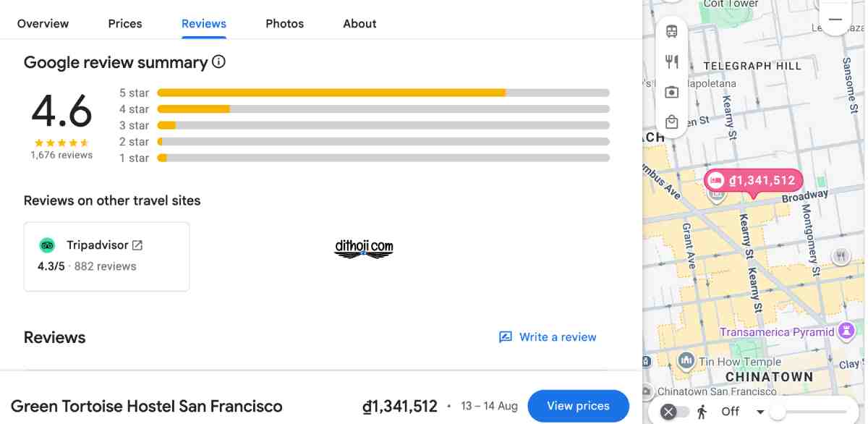Select the Tin How Temple map marker

pos(686,360)
